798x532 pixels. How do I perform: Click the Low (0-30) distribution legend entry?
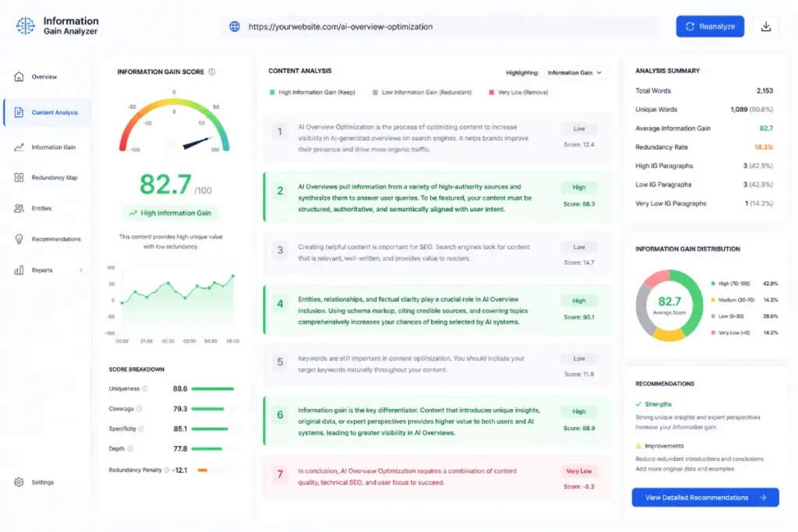coord(744,316)
